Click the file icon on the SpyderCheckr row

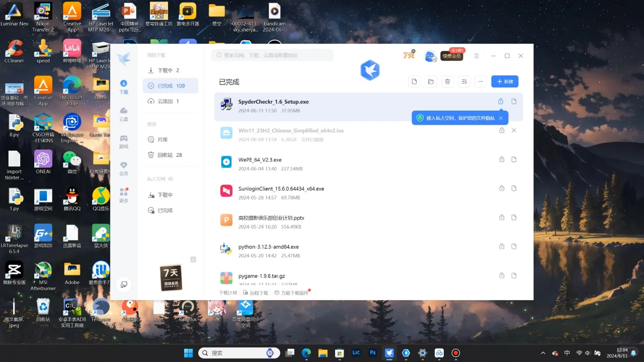coord(514,102)
